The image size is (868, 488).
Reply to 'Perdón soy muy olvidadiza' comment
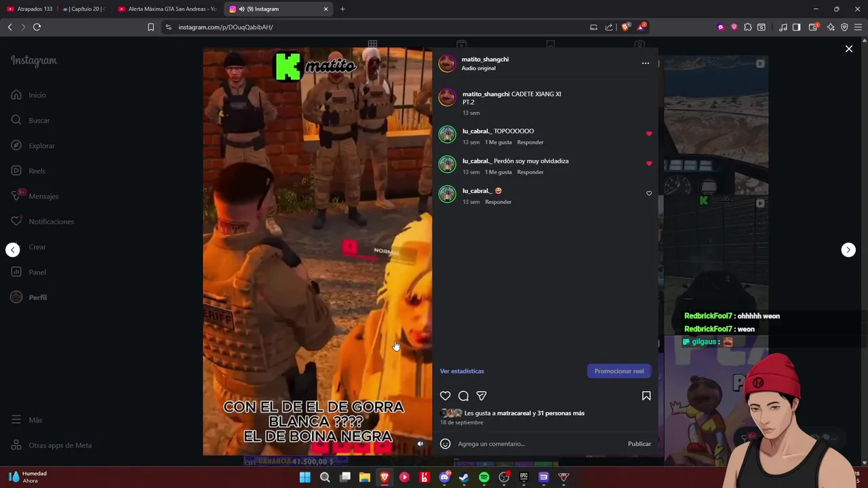click(530, 172)
